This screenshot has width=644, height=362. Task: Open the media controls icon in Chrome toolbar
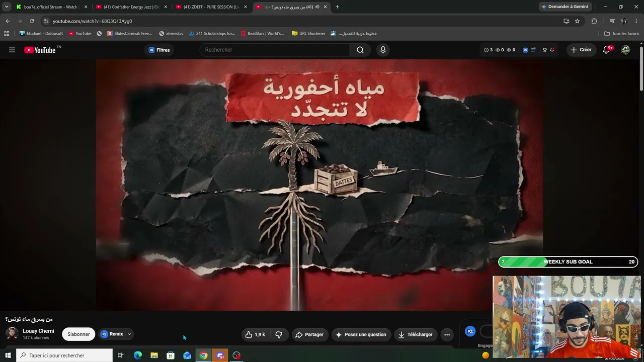(612, 21)
